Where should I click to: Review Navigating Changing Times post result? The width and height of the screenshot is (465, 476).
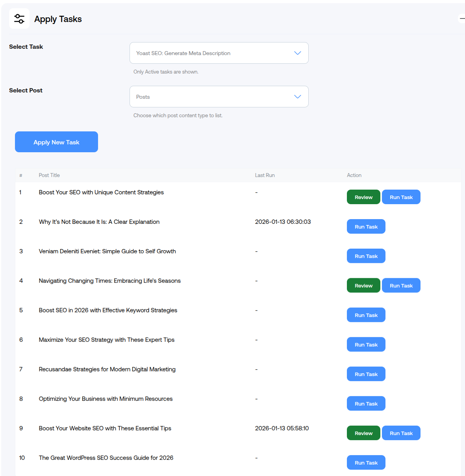pos(363,286)
